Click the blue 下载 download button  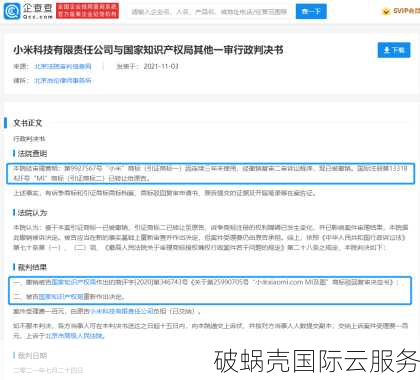tap(394, 50)
